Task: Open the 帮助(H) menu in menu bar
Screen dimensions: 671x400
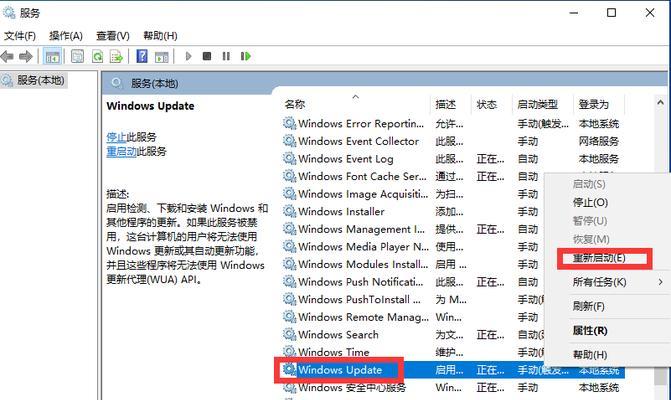Action: 160,36
